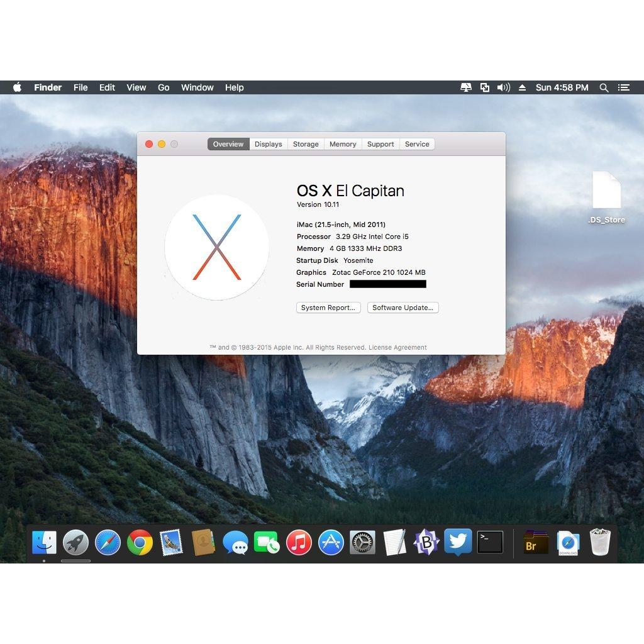Open Mail stamp icon in Dock
644x644 pixels.
171,543
